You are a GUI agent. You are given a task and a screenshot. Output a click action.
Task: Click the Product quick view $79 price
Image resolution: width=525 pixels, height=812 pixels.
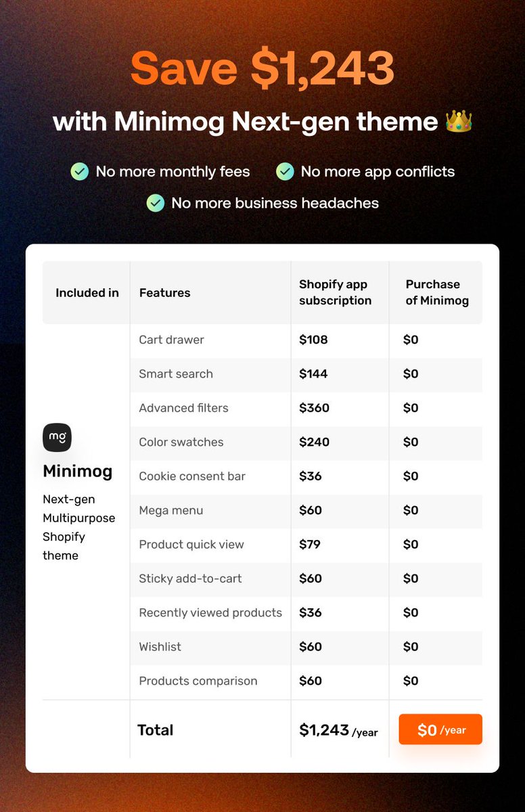[311, 544]
